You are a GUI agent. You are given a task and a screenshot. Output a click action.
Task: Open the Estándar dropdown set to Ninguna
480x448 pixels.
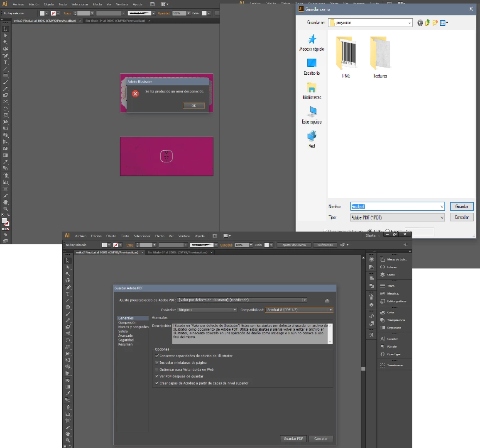click(x=207, y=310)
